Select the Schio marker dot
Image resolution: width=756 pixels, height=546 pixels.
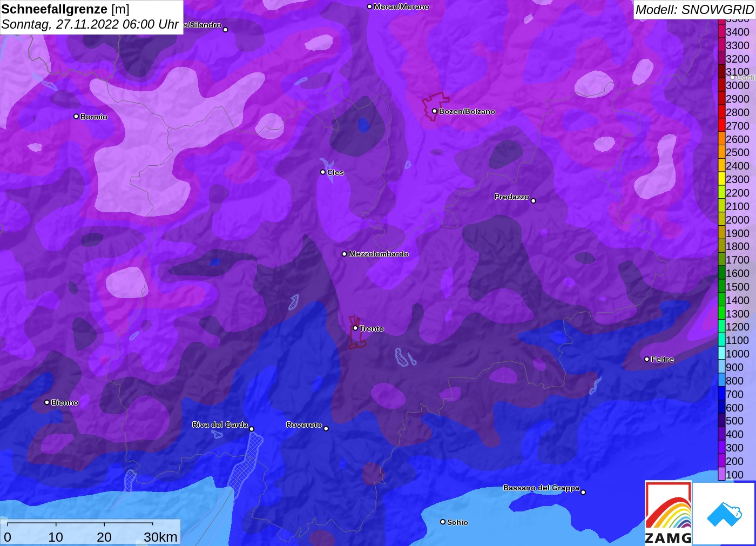click(443, 522)
